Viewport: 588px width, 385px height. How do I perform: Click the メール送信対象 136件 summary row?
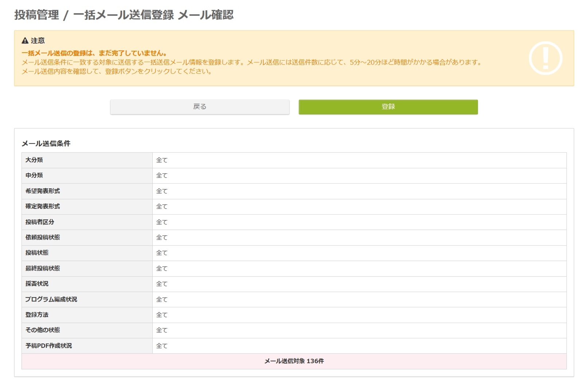(294, 361)
